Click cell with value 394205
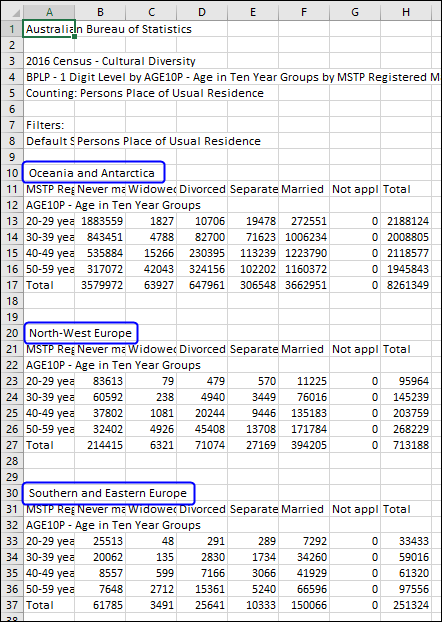Image resolution: width=442 pixels, height=622 pixels. 304,445
